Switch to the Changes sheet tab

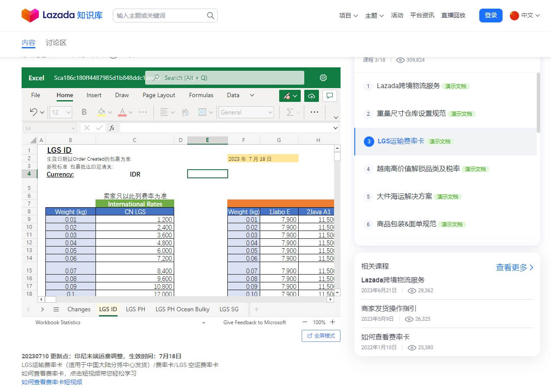click(79, 309)
